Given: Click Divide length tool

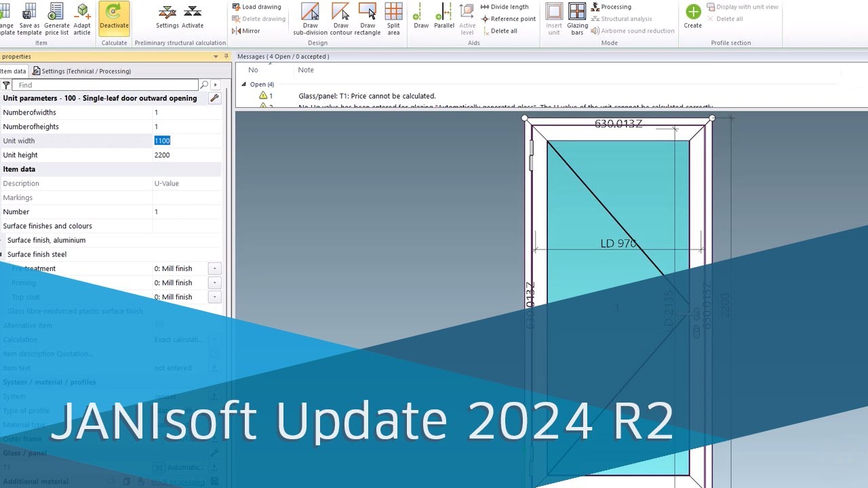Looking at the screenshot, I should 505,7.
